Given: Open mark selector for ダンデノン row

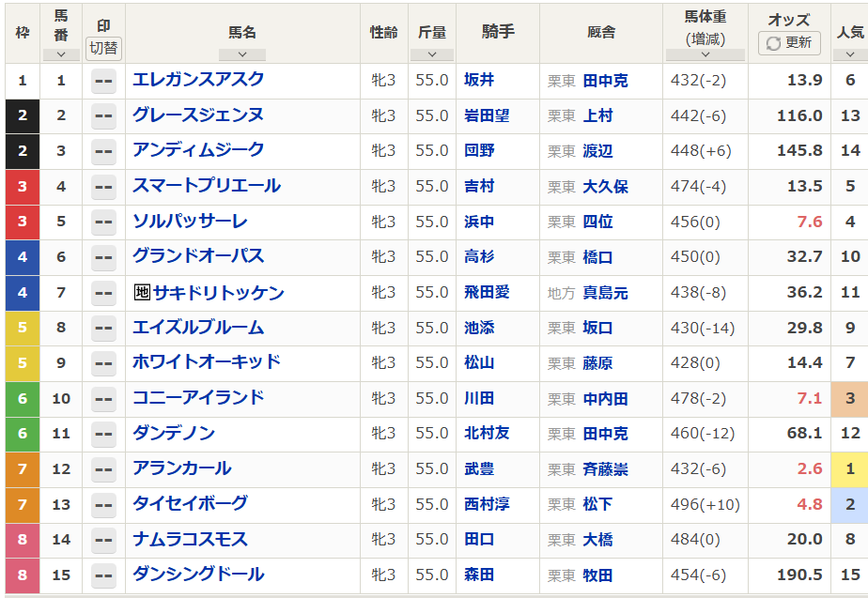Looking at the screenshot, I should pos(103,435).
